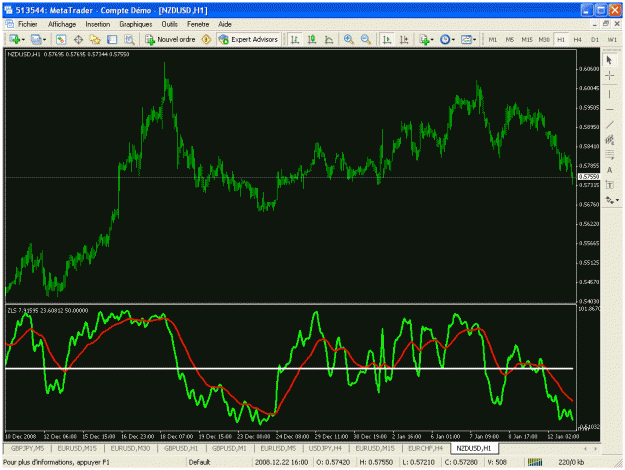Select the H1 timeframe
This screenshot has height=470, width=625.
tap(561, 39)
